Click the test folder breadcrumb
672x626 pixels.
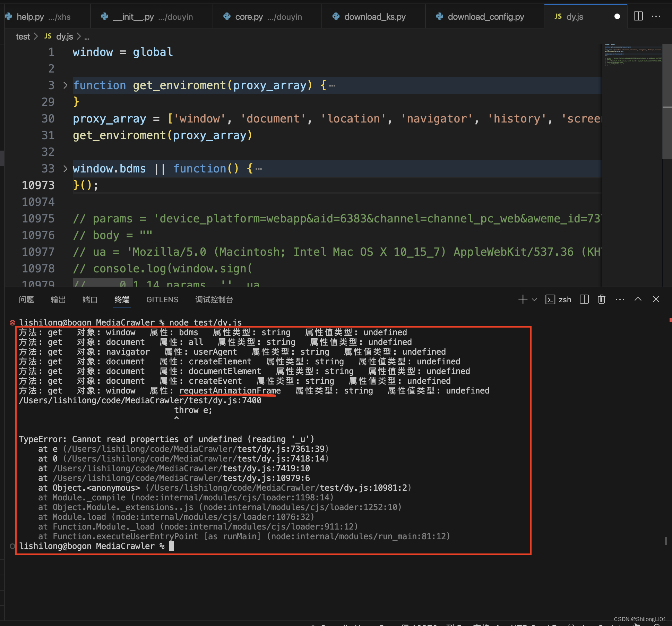pyautogui.click(x=23, y=36)
